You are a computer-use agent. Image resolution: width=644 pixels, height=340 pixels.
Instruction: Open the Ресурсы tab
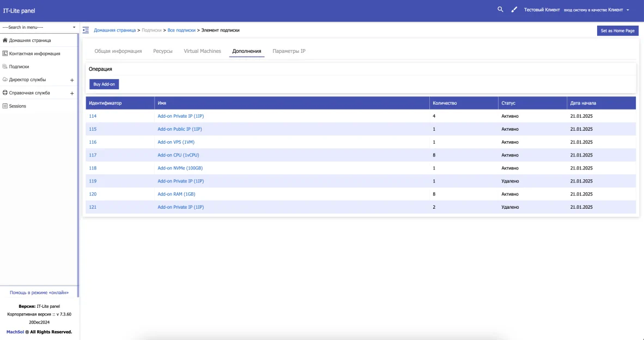tap(163, 51)
